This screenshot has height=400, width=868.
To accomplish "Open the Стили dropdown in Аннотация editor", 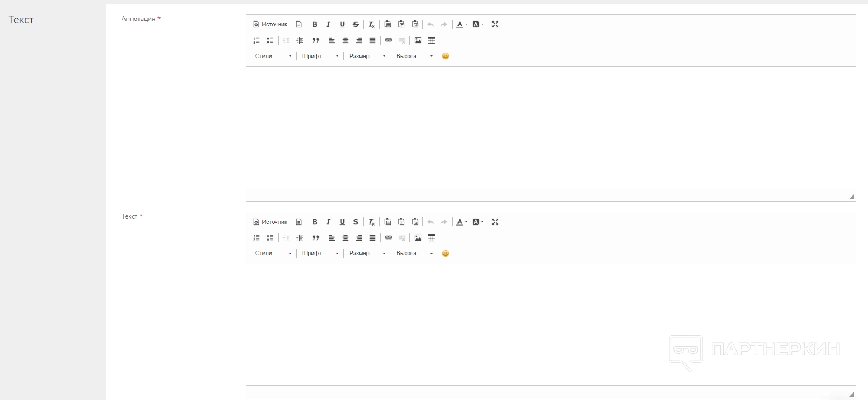I will [273, 56].
